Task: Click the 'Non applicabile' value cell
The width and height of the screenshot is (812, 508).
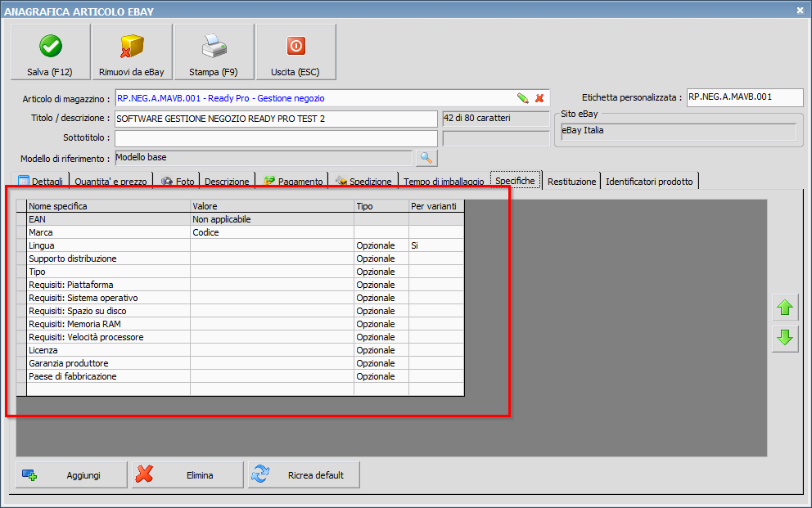Action: coord(273,219)
